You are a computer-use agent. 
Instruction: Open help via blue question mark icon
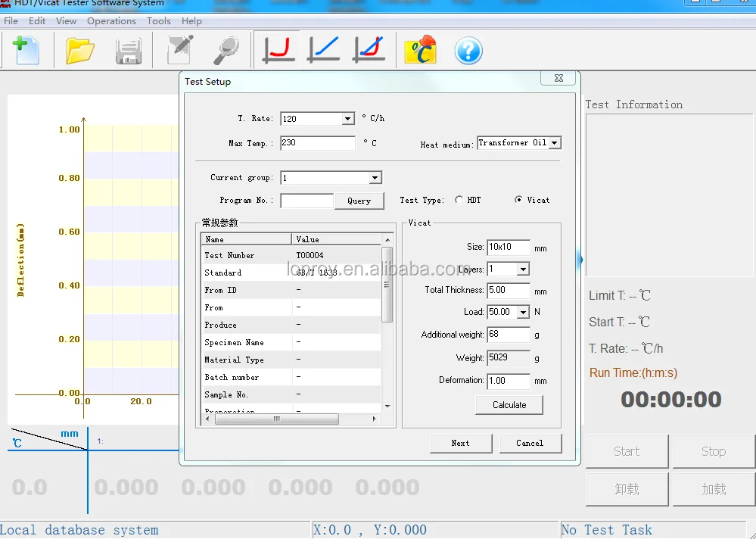pyautogui.click(x=468, y=51)
